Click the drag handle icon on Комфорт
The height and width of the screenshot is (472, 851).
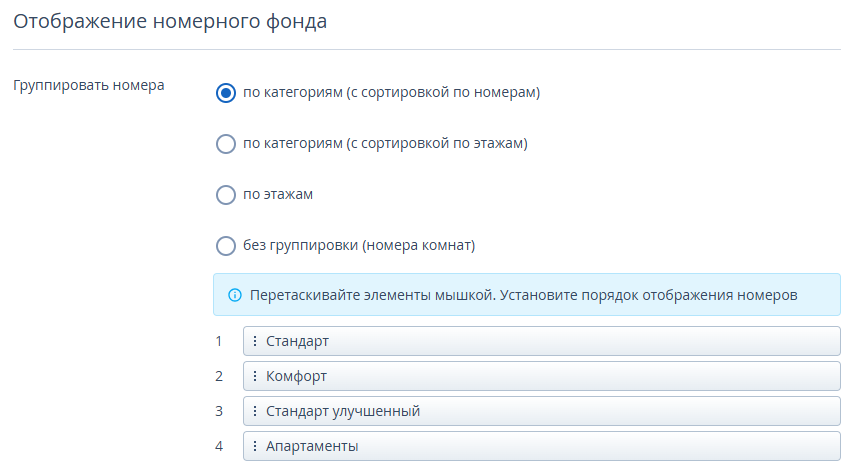[255, 375]
